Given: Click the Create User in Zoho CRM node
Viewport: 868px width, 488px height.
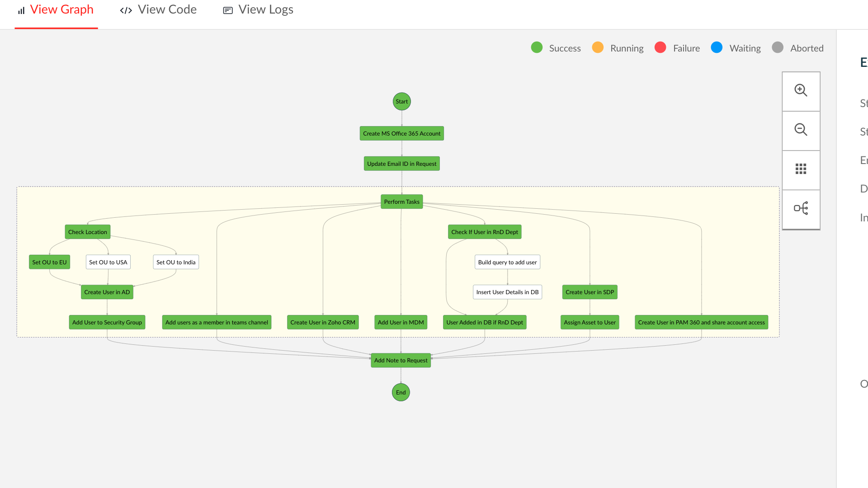Looking at the screenshot, I should click(x=322, y=322).
